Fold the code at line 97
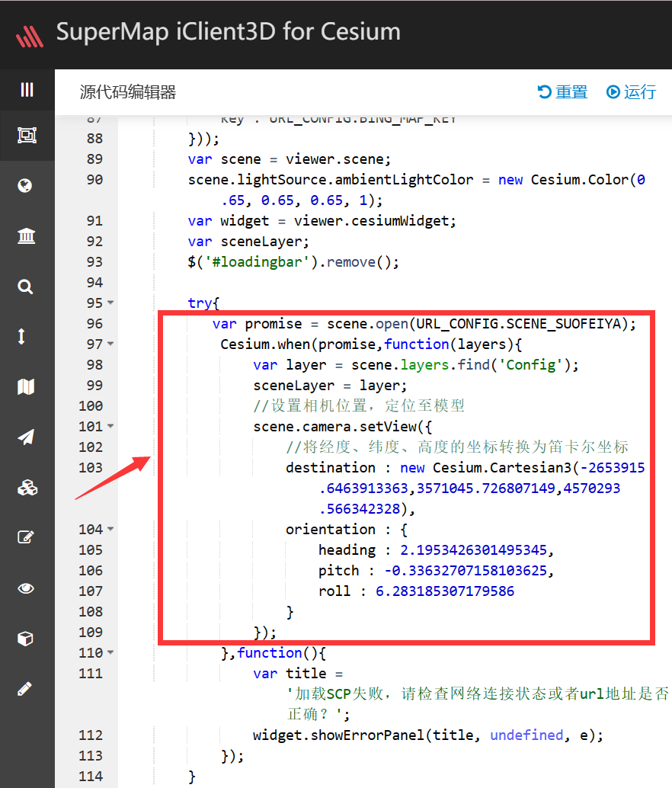The width and height of the screenshot is (672, 788). pos(110,344)
